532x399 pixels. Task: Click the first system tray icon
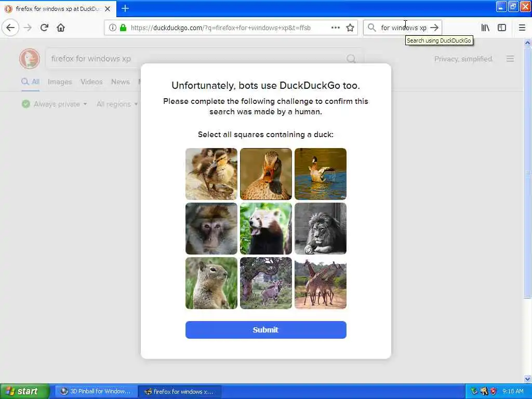tap(474, 391)
